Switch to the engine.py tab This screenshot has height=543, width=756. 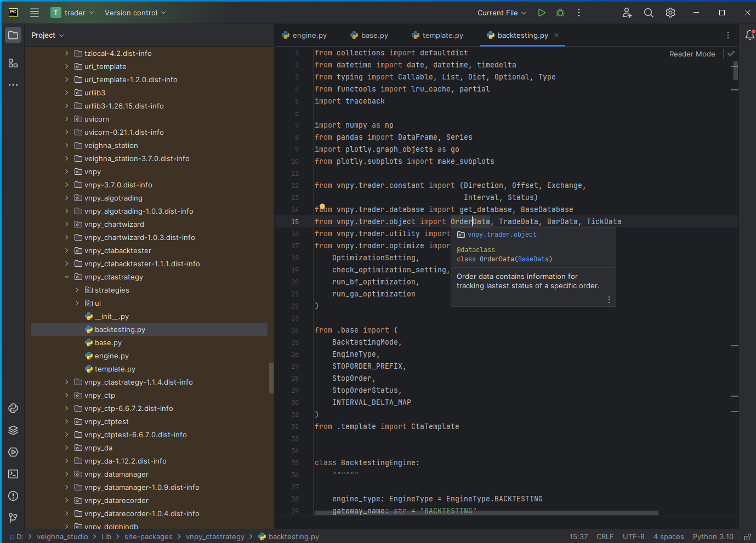pos(304,35)
